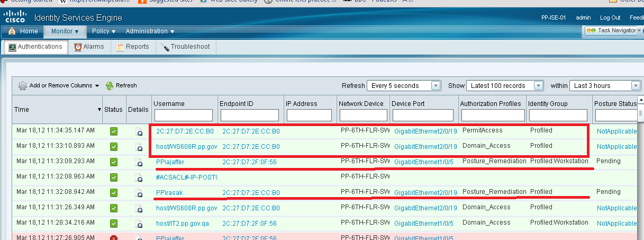The image size is (644, 240).
Task: Click the vertical scrollbar up arrow
Action: tap(640, 100)
